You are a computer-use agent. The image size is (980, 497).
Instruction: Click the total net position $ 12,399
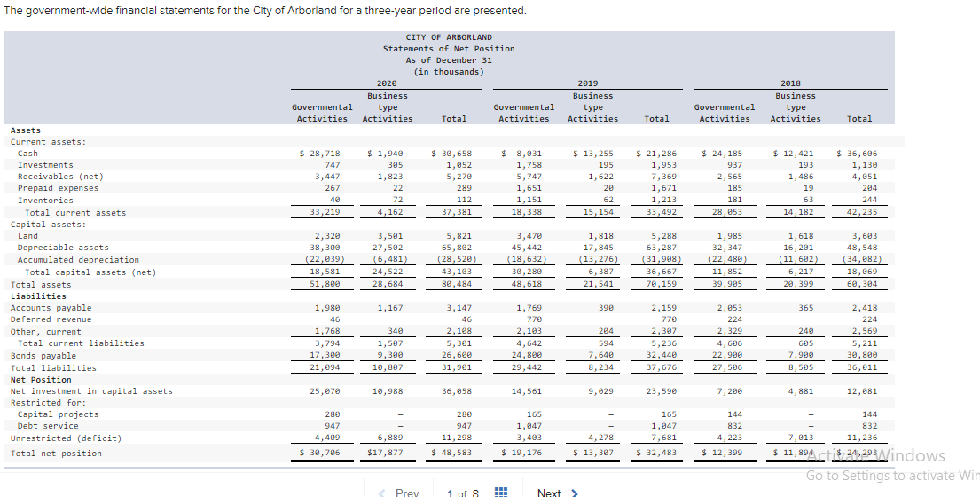[x=722, y=453]
